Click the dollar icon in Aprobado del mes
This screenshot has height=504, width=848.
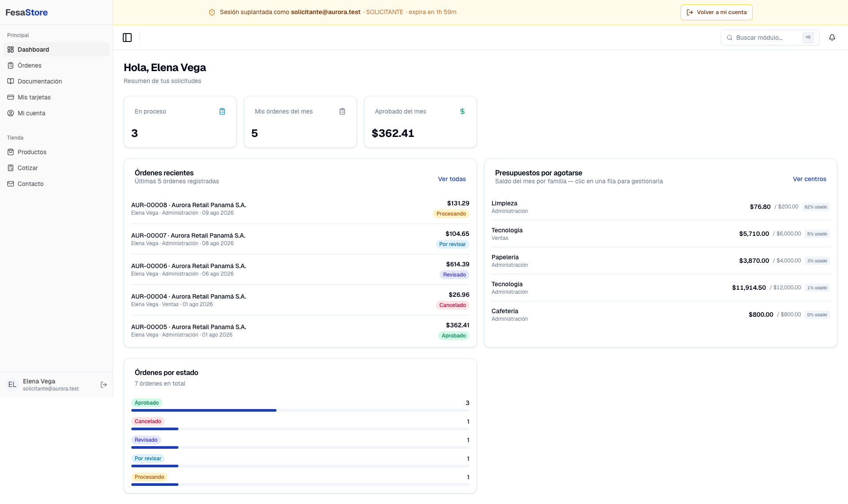click(462, 111)
